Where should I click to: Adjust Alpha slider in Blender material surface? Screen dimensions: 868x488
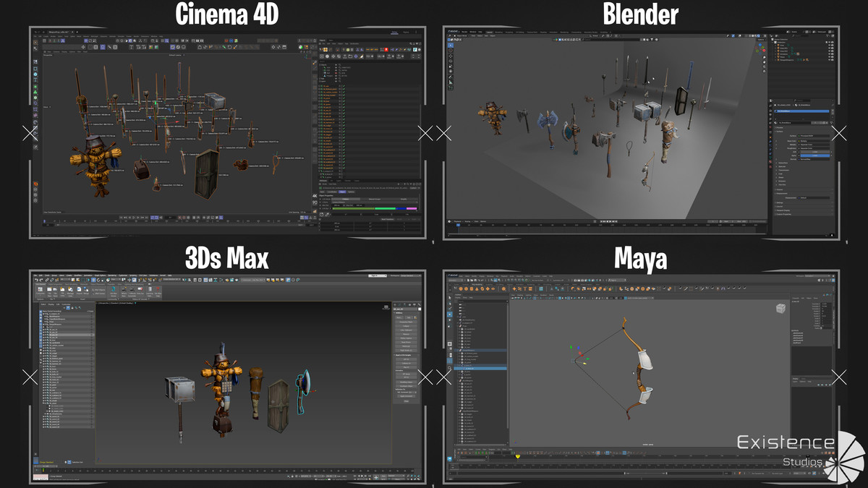814,155
